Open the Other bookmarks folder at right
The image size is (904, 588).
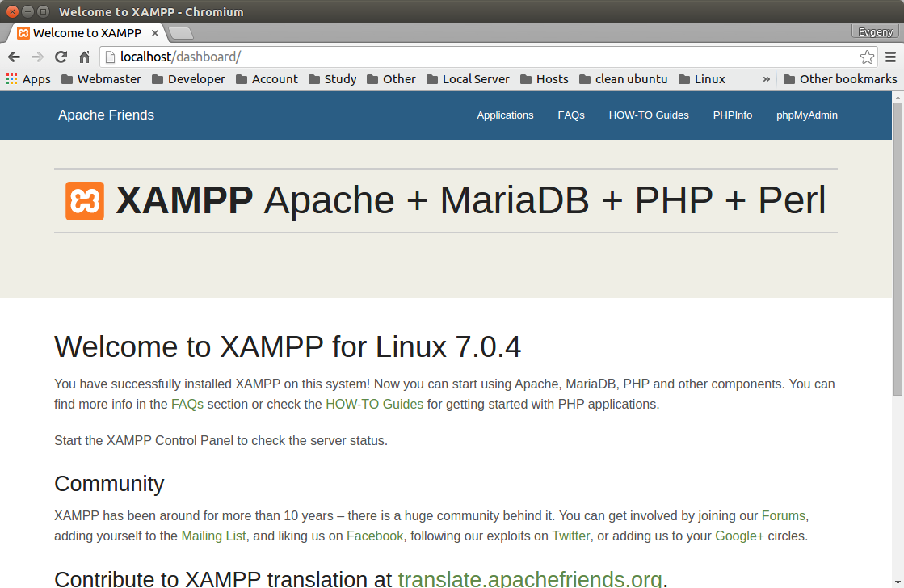click(840, 79)
